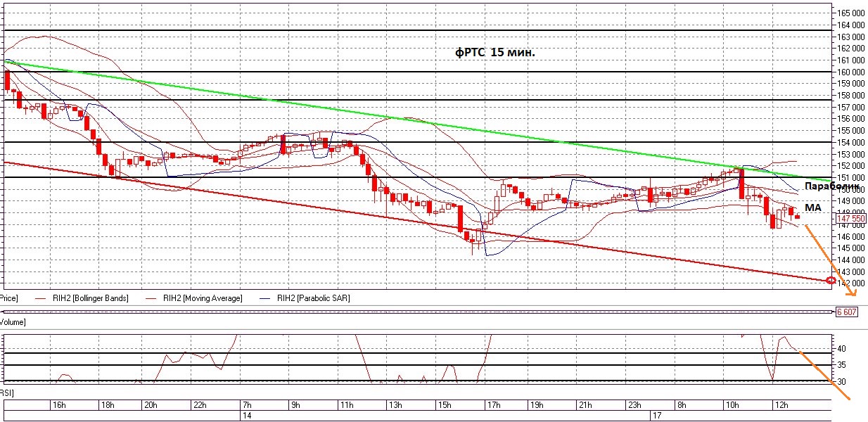
Task: Click the 163 000 price axis label
Action: click(850, 37)
